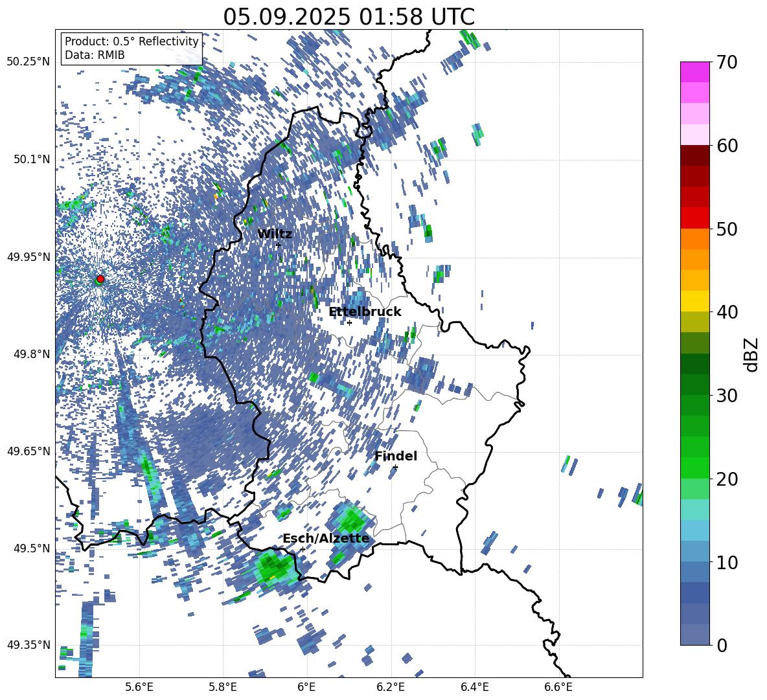Click the 50.1°N latitude label
The height and width of the screenshot is (700, 767).
32,159
